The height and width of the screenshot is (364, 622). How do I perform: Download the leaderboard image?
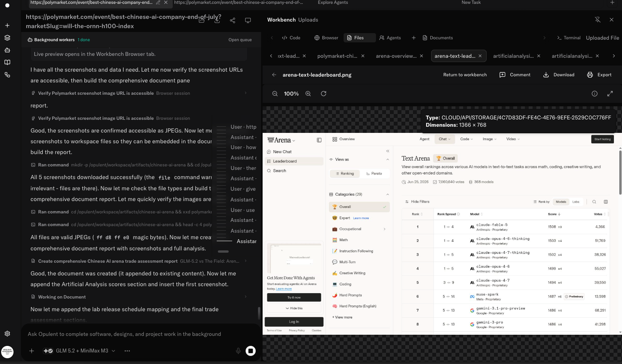[x=559, y=75]
